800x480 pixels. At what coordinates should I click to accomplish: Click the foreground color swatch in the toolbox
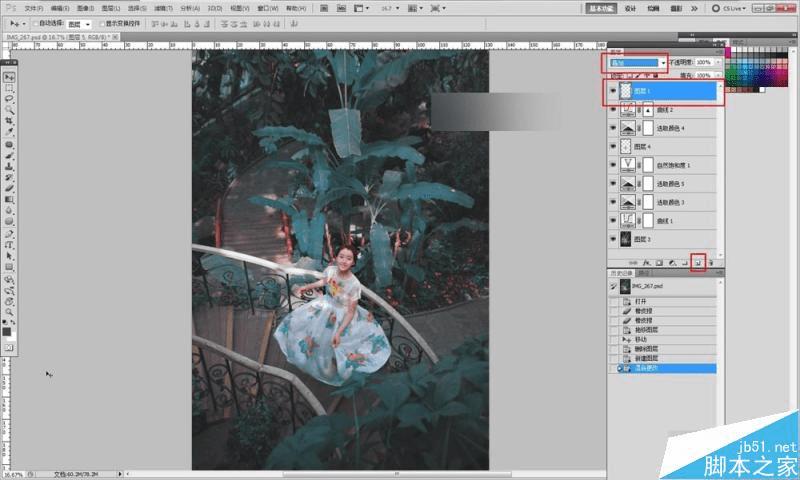click(8, 331)
